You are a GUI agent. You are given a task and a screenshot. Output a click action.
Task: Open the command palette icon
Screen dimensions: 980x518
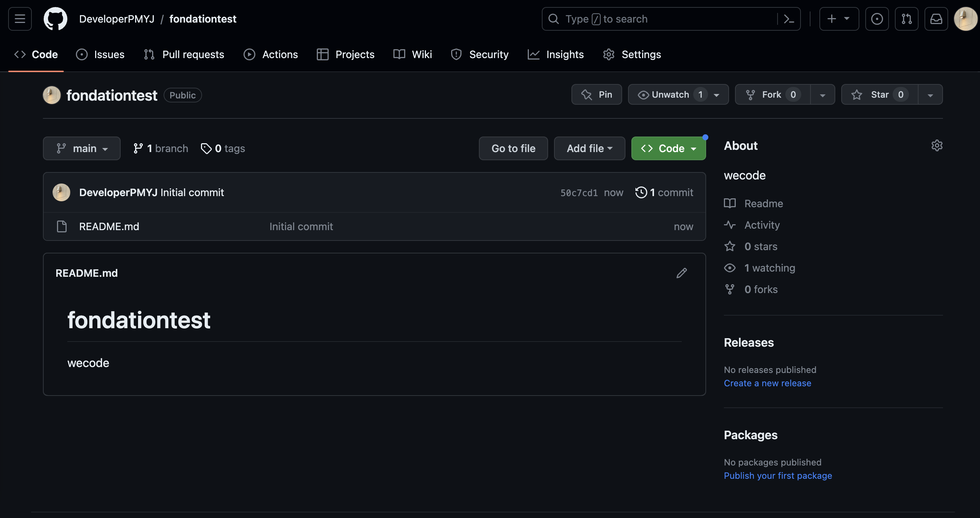[x=789, y=18]
